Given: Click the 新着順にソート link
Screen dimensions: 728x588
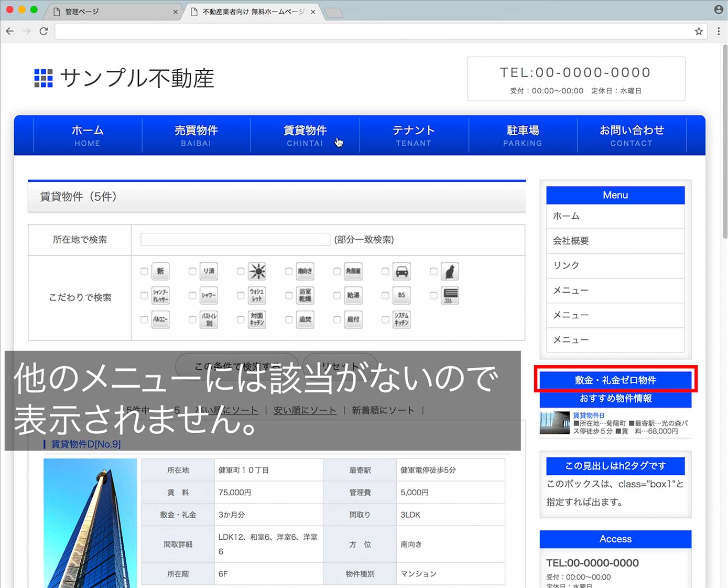Looking at the screenshot, I should click(x=383, y=410).
